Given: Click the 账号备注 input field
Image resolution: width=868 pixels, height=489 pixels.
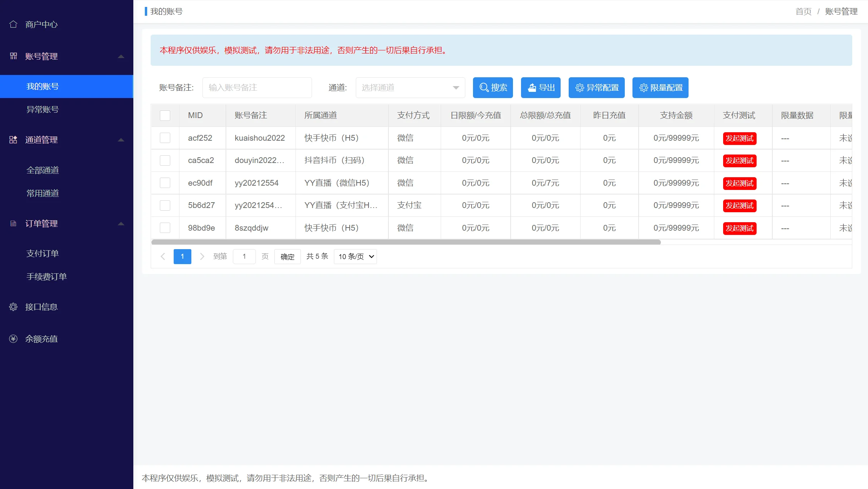Looking at the screenshot, I should click(x=257, y=88).
